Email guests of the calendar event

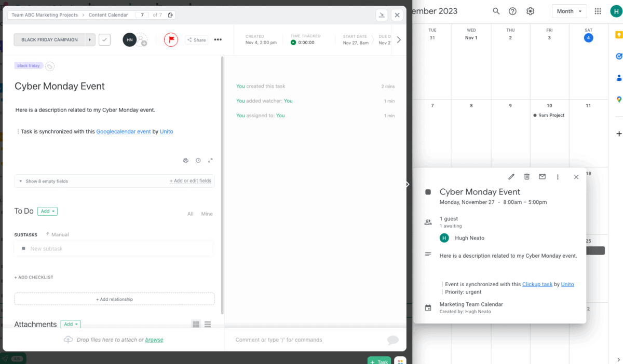pos(543,177)
